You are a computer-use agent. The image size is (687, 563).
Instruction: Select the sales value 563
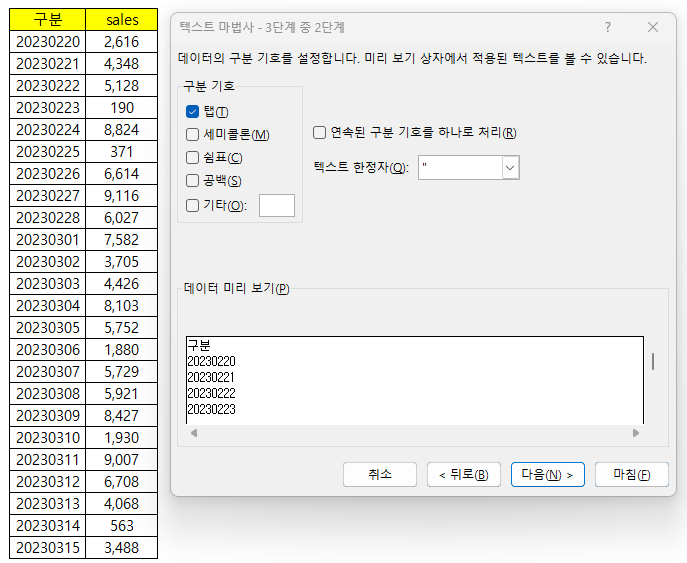tap(122, 525)
